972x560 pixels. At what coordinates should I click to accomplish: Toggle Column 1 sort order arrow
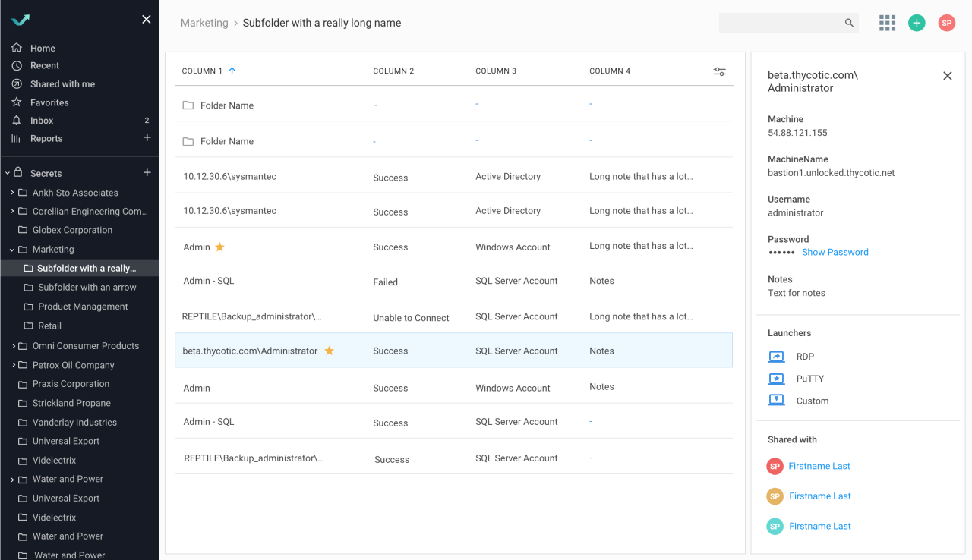click(x=232, y=70)
